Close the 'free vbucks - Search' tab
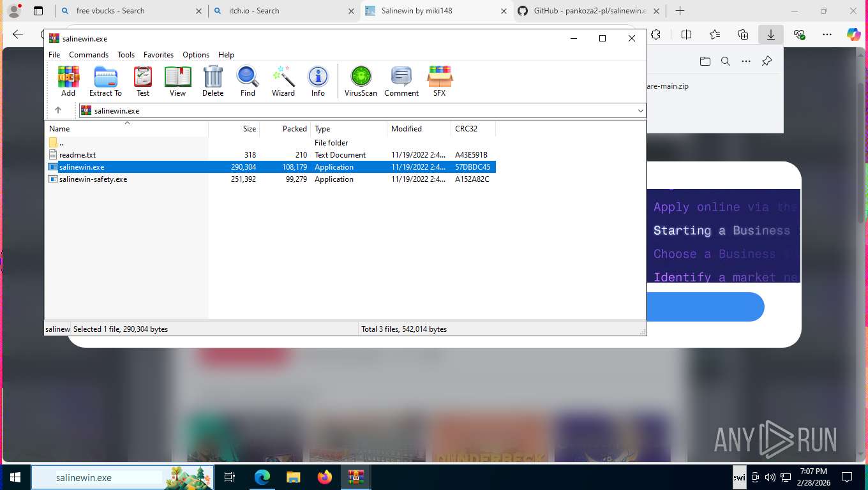Viewport: 868px width, 490px height. (198, 11)
